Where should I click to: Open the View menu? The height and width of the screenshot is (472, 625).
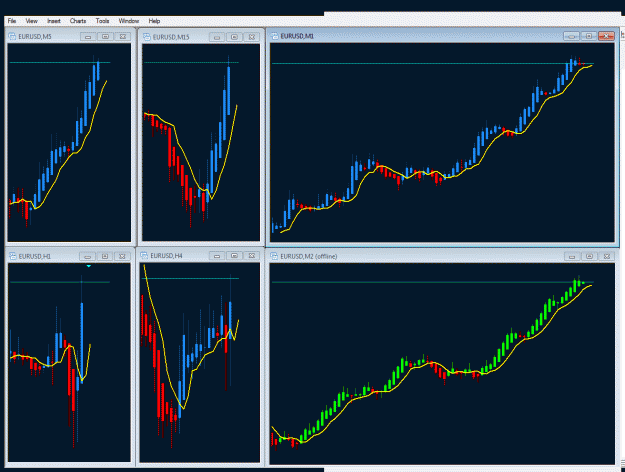click(31, 21)
